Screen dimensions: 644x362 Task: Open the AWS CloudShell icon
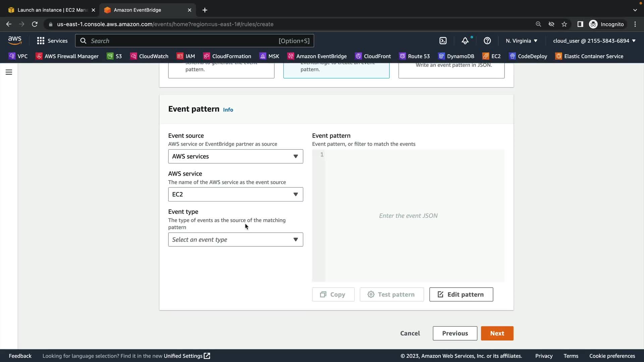443,41
